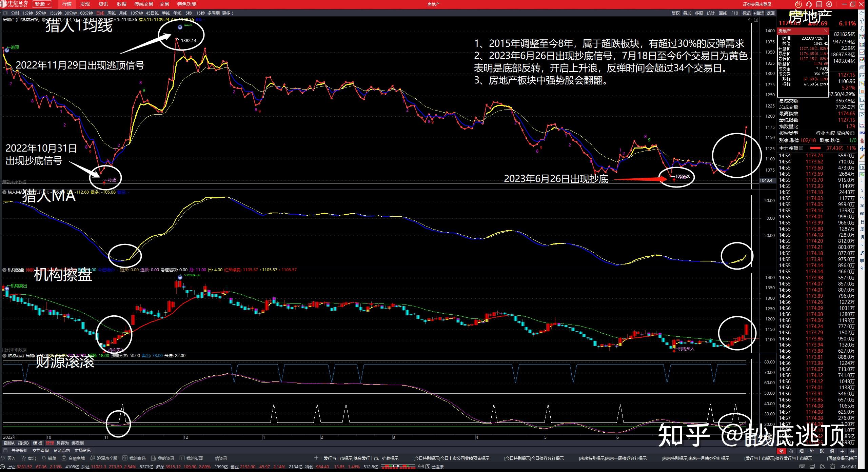Open 财源滚滚 indicator dropdown arrow
Image resolution: width=868 pixels, height=472 pixels.
click(x=4, y=355)
